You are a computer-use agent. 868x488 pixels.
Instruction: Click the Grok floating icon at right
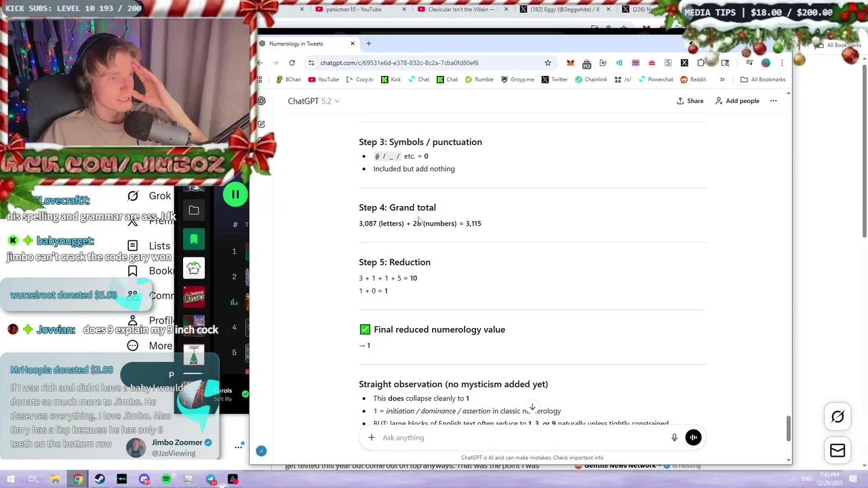(x=837, y=417)
